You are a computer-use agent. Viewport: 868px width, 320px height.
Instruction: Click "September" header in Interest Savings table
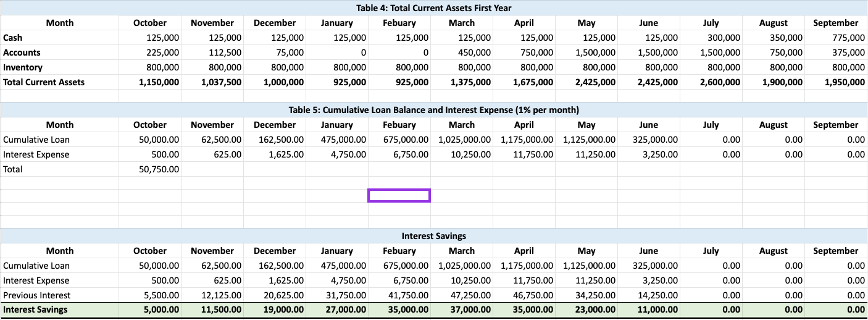click(835, 251)
